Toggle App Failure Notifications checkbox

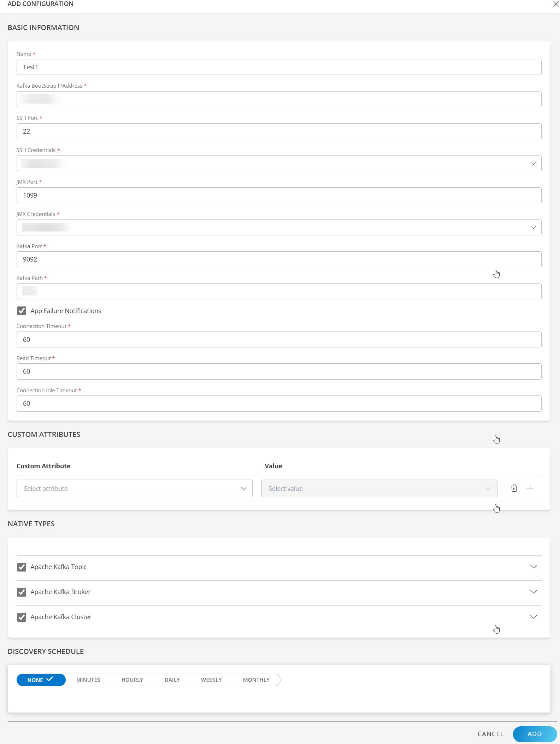[22, 311]
